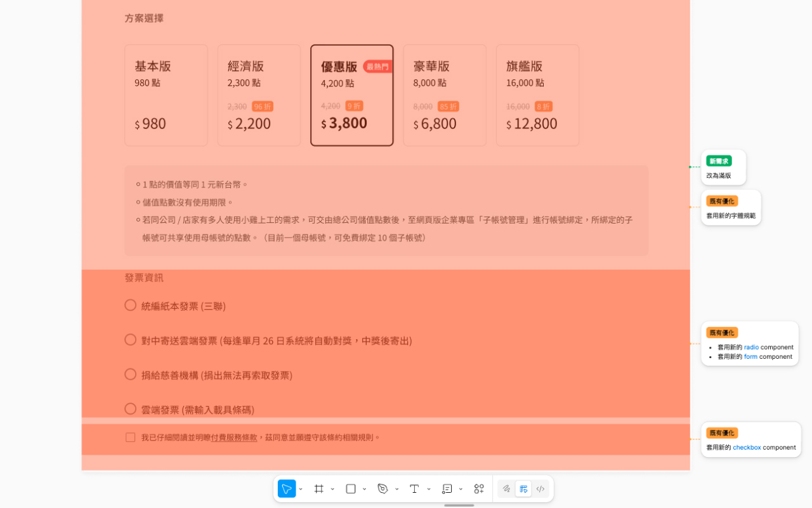Check the 我已仔細閱讀 terms agreement checkbox
Screen dimensions: 812x508
click(x=131, y=438)
